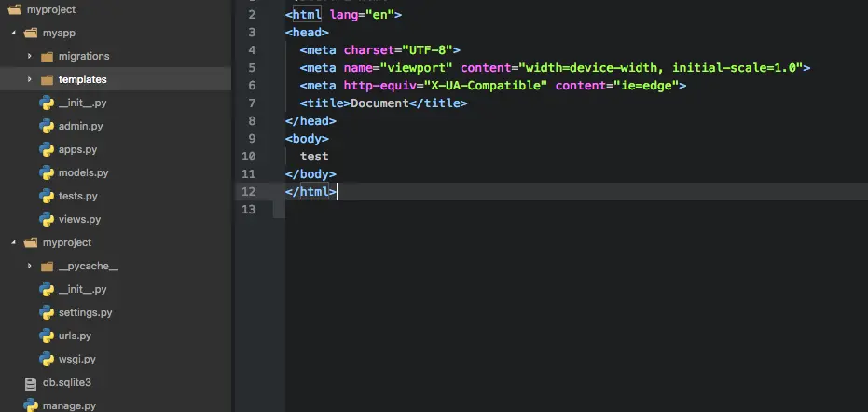This screenshot has height=412, width=868.
Task: Click the Python icon beside tests.py
Action: click(47, 196)
